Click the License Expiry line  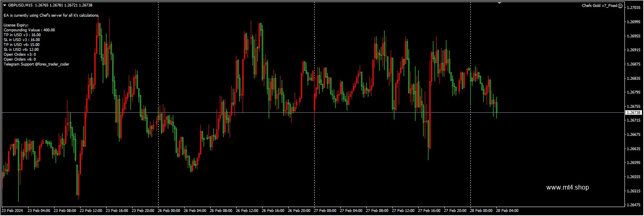tap(16, 25)
